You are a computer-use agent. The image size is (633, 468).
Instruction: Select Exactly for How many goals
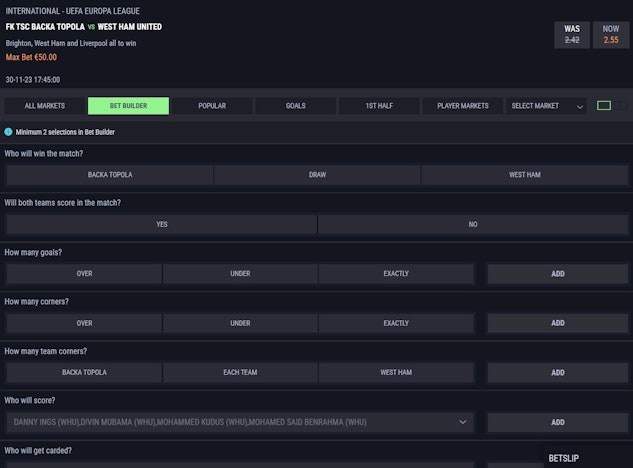pyautogui.click(x=396, y=274)
